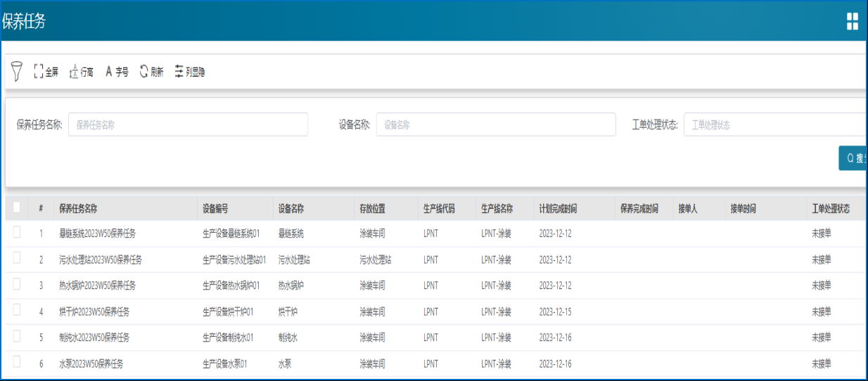
Task: Toggle the select-all header checkbox
Action: coord(17,207)
